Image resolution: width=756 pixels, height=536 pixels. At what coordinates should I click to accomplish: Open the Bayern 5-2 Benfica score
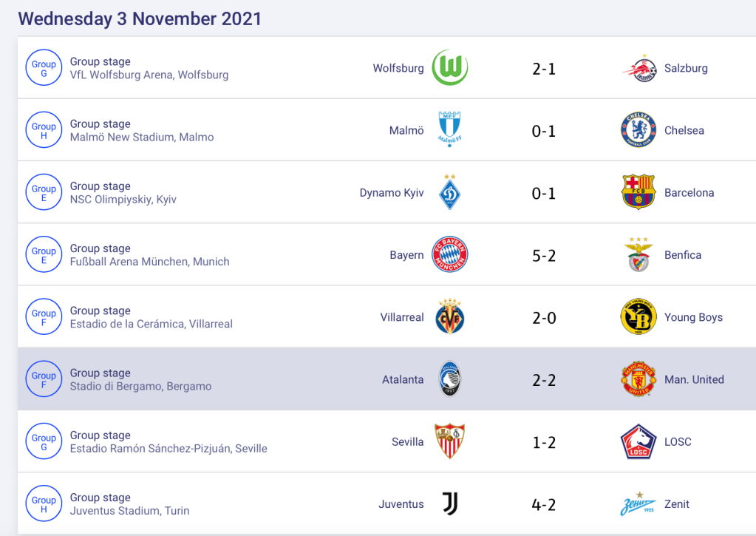click(x=544, y=256)
